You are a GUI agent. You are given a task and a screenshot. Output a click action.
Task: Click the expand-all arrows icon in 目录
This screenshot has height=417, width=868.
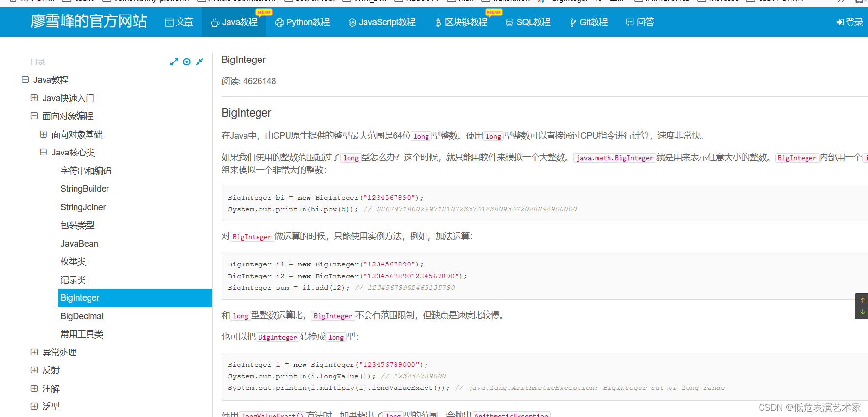click(x=174, y=62)
